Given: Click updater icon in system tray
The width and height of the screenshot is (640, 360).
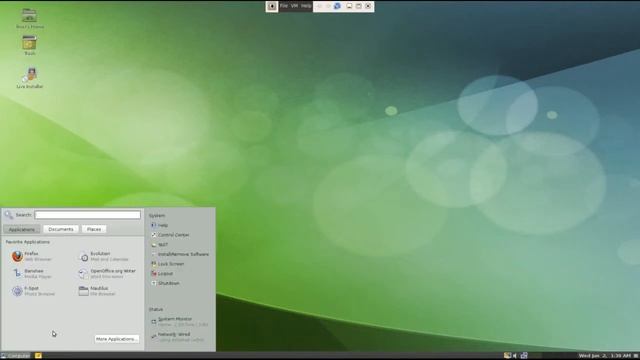Looking at the screenshot, I should (x=507, y=356).
